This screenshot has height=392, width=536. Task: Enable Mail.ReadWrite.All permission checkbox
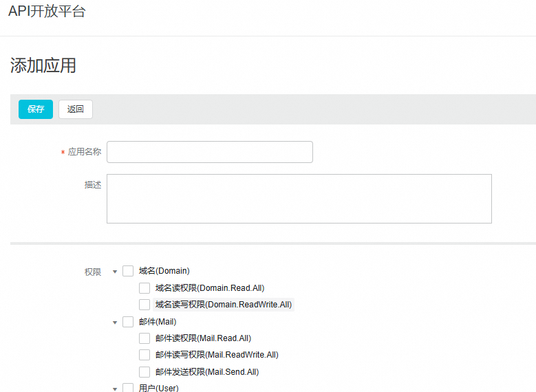coord(144,355)
